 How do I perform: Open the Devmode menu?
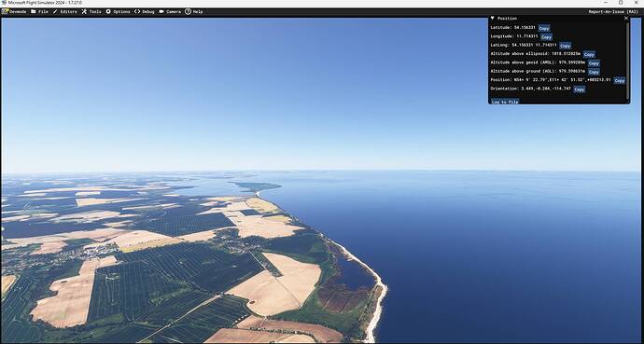click(x=14, y=12)
